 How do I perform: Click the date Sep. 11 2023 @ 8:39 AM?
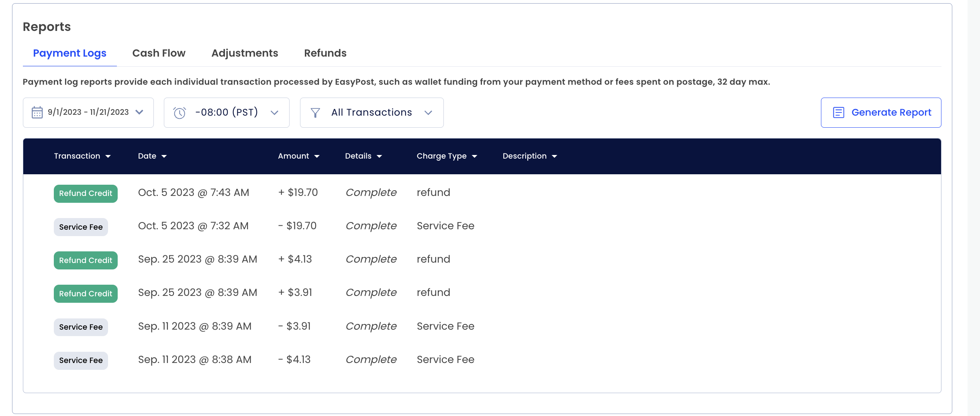click(195, 326)
